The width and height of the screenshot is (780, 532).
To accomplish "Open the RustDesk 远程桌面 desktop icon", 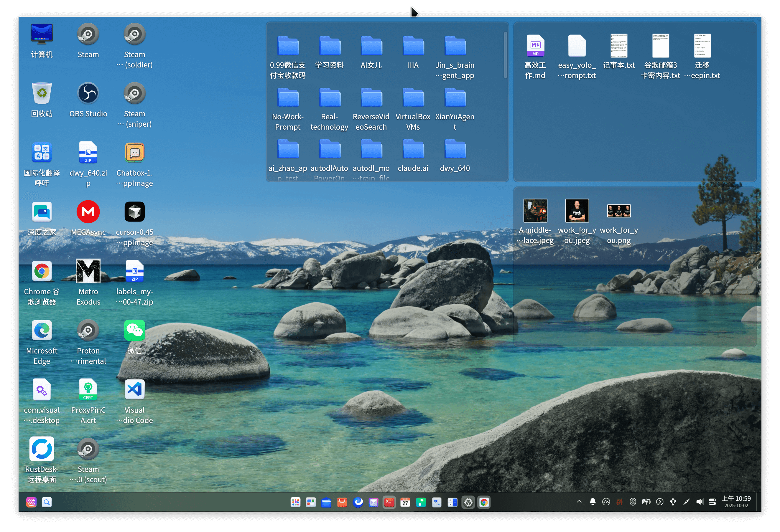I will tap(42, 450).
